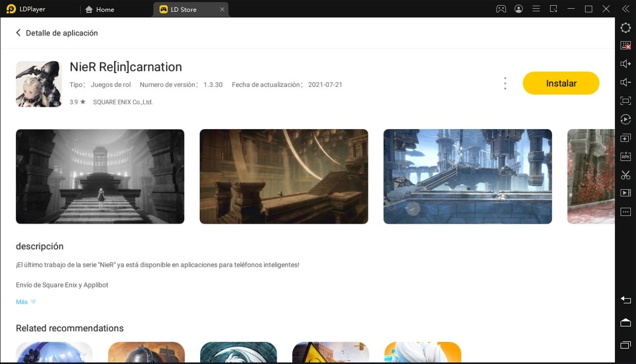Open the first grayscale staircase screenshot
This screenshot has width=636, height=364.
pos(100,176)
